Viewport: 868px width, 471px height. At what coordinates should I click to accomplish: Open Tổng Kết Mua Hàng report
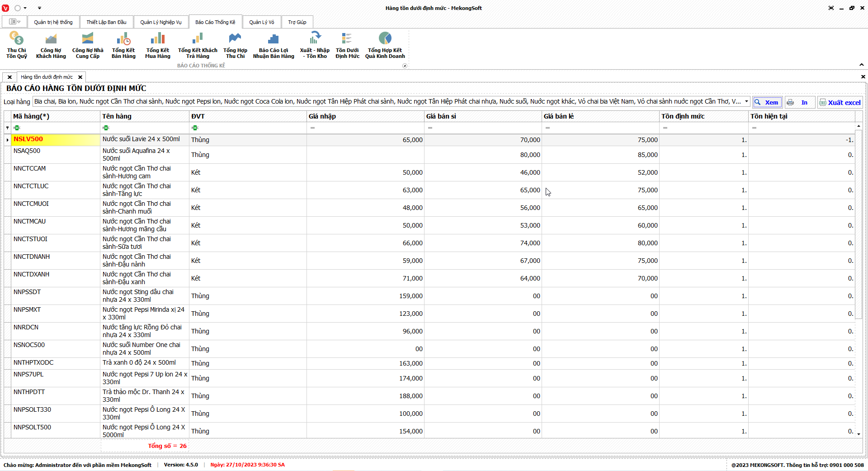[157, 45]
